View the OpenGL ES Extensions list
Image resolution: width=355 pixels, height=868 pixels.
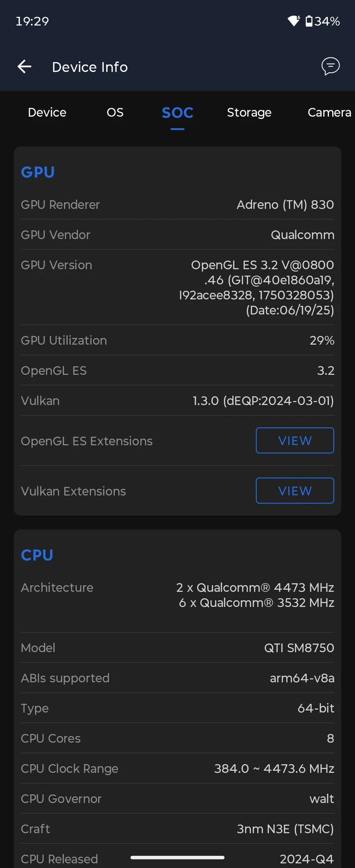coord(295,441)
